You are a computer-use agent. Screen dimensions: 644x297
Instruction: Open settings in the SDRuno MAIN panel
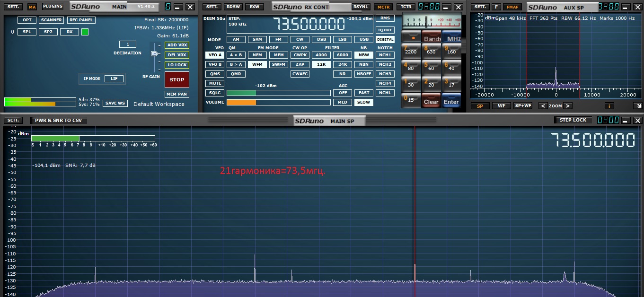coord(14,7)
